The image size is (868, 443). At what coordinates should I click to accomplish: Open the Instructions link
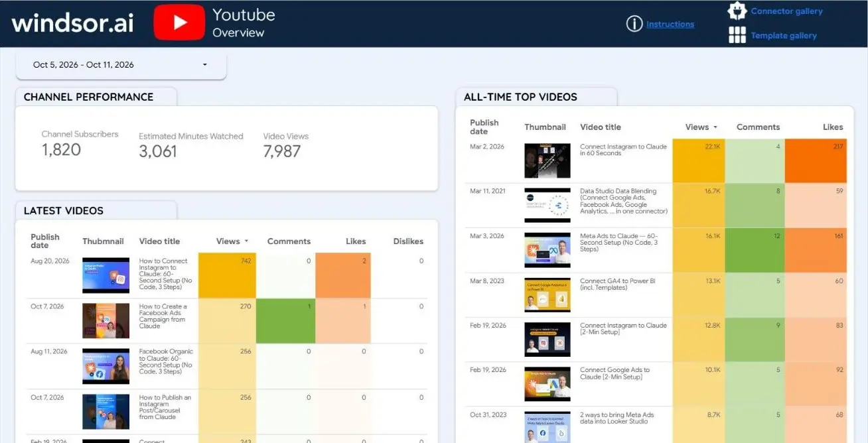[670, 25]
